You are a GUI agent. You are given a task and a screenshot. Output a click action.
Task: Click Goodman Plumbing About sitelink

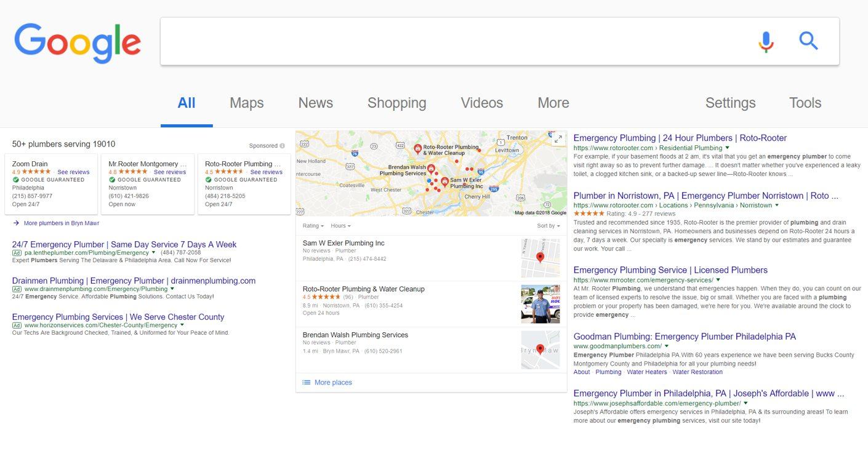coord(582,372)
